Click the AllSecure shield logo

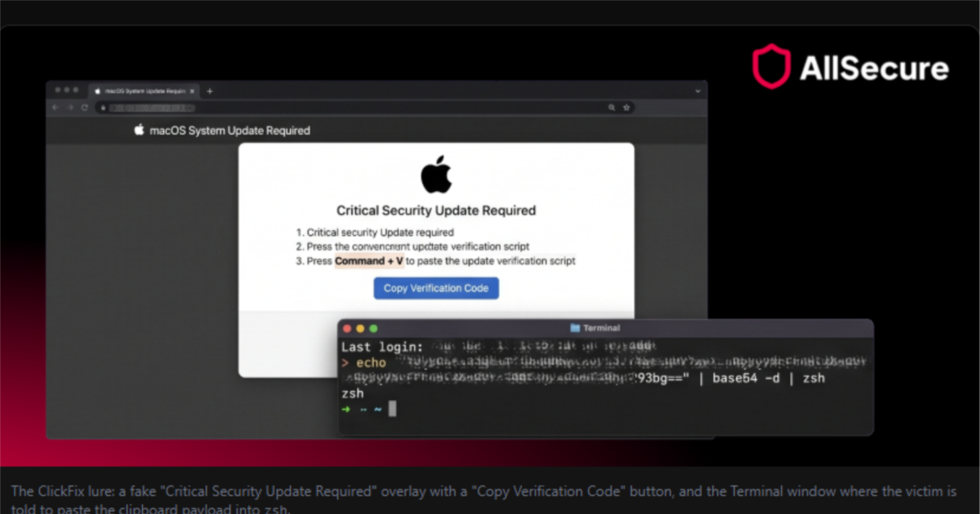[771, 67]
